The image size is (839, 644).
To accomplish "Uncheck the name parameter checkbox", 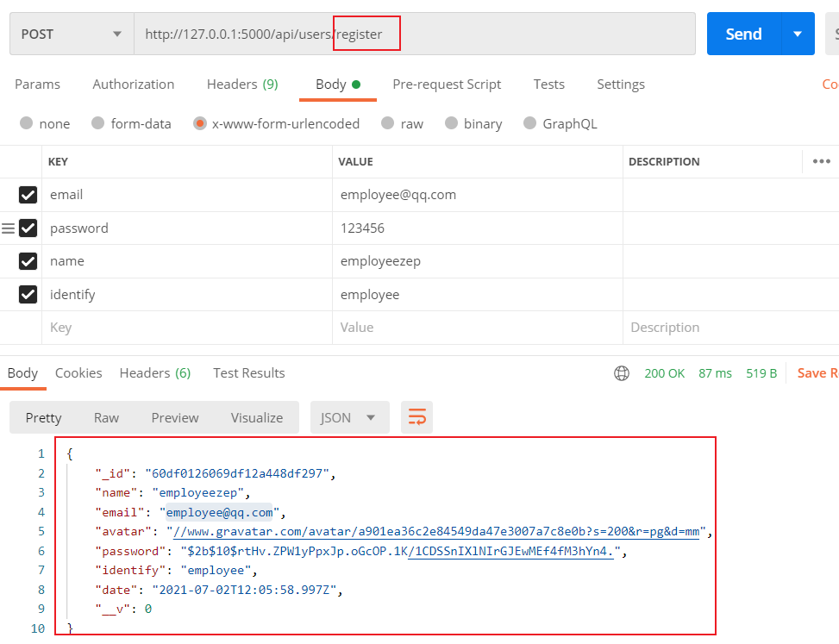I will pos(28,261).
